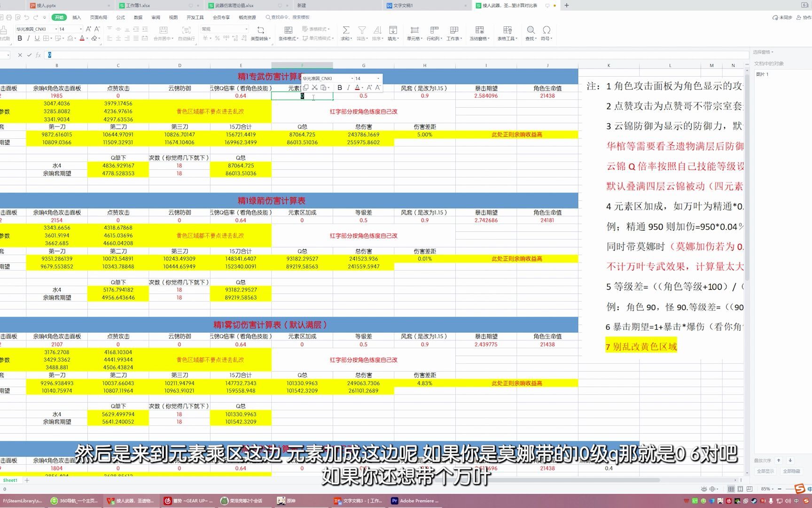Screen dimensions: 812x508
Task: Decrease font size with the A- icon in ribbon
Action: pyautogui.click(x=97, y=29)
